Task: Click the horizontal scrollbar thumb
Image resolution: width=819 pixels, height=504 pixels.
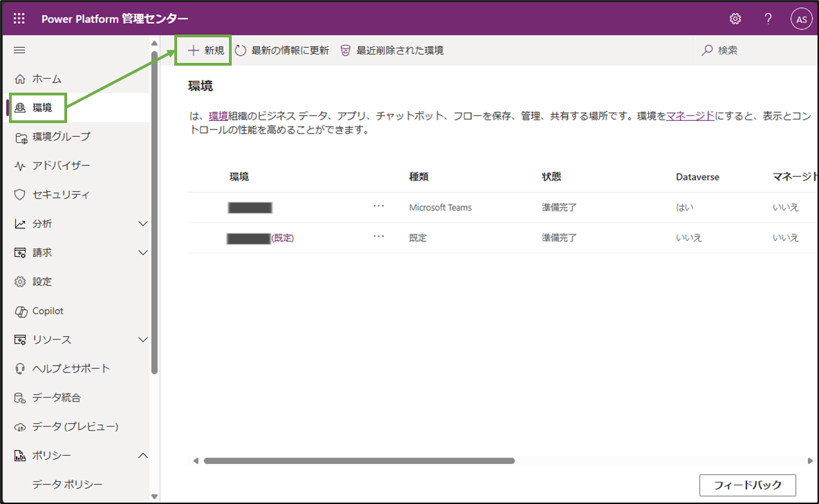Action: (360, 460)
